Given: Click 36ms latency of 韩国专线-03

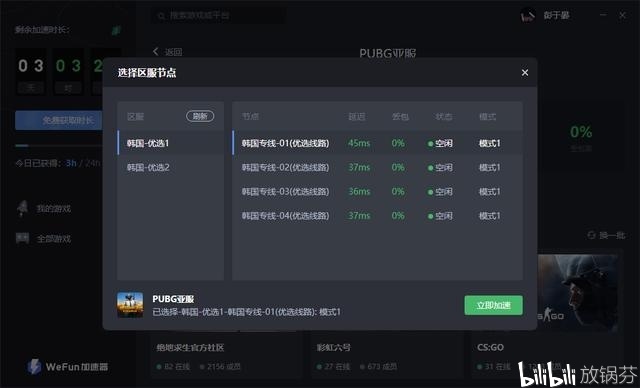Looking at the screenshot, I should [359, 191].
